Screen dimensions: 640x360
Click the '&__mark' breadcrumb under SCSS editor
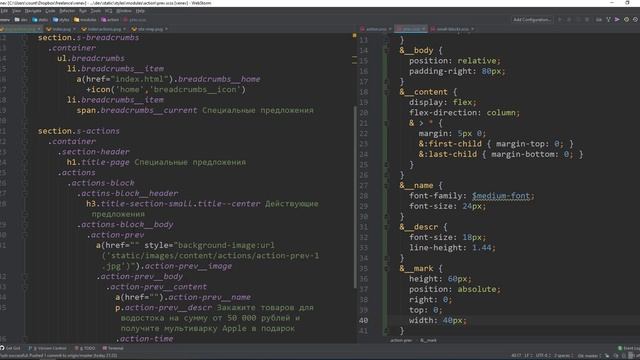tap(428, 340)
